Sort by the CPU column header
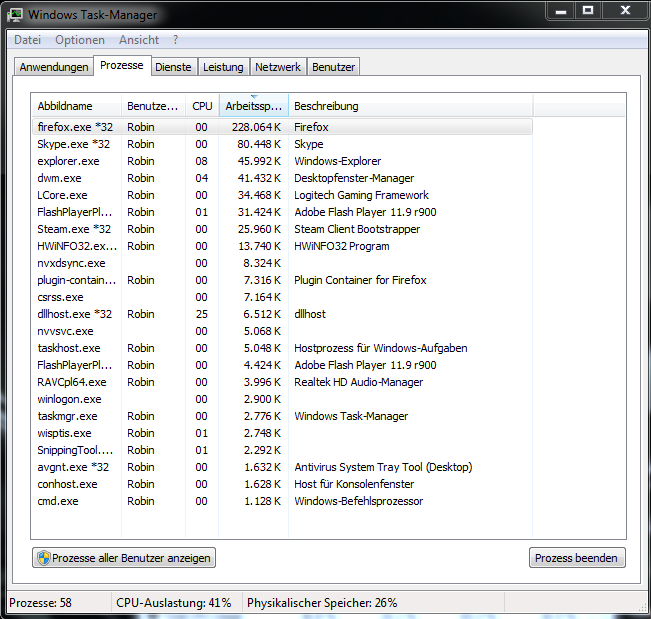Screen dimensions: 651x619 coord(202,106)
